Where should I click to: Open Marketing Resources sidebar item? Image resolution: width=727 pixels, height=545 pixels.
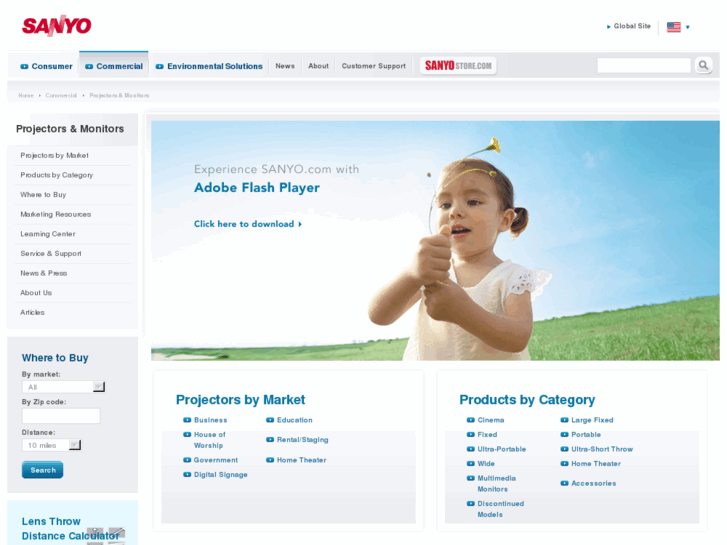click(56, 214)
